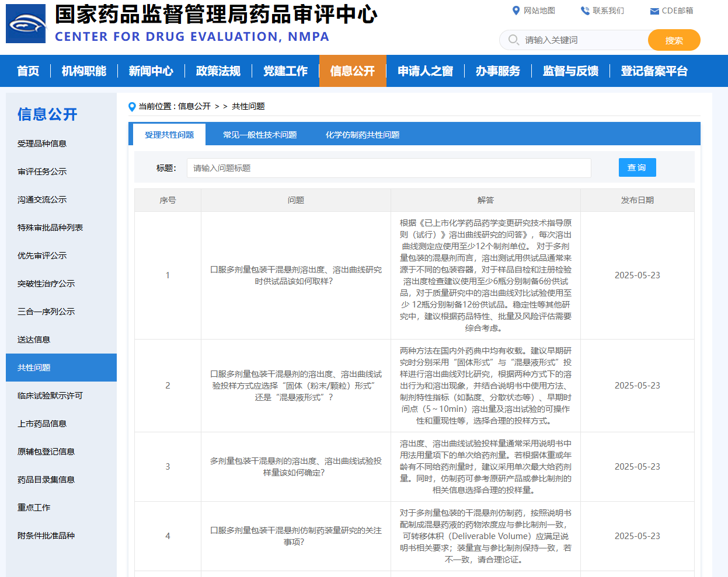Click the 解答 column header

pos(486,200)
